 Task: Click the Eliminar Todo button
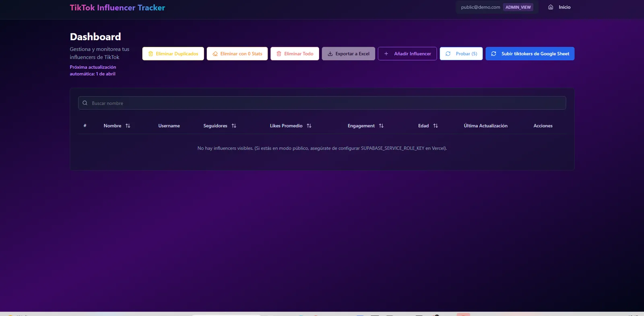[295, 53]
